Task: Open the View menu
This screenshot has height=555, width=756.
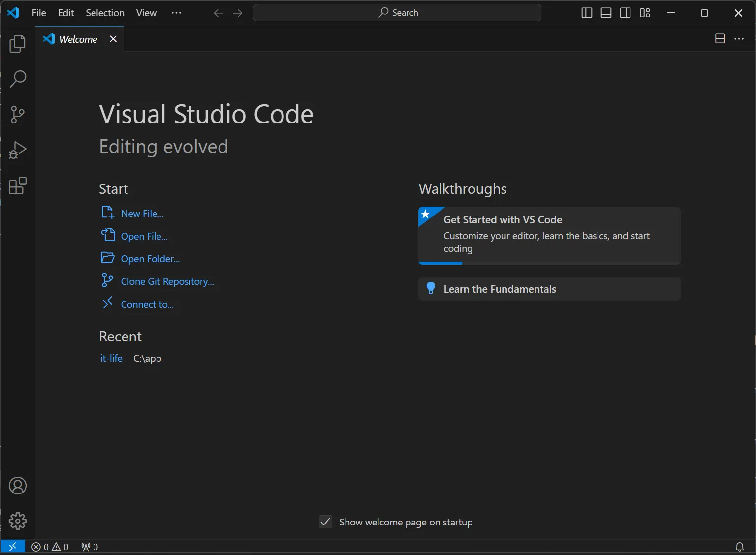Action: click(146, 13)
